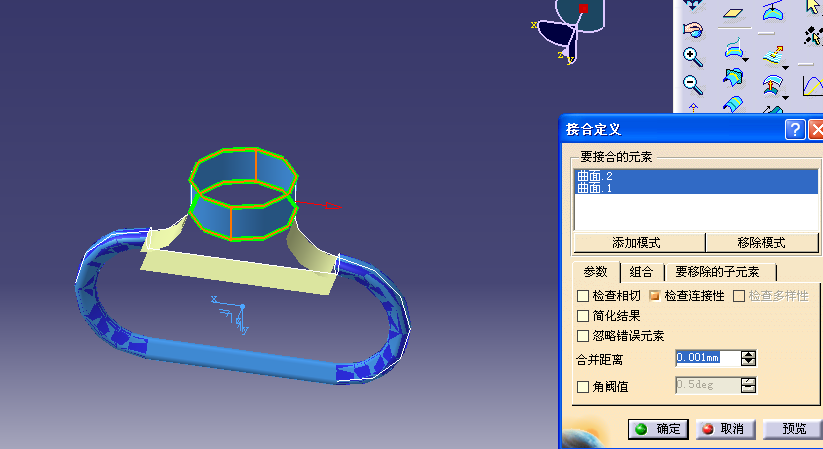Screen dimensions: 823x449
Task: Select 曲面.2 in the elements list
Action: click(697, 176)
